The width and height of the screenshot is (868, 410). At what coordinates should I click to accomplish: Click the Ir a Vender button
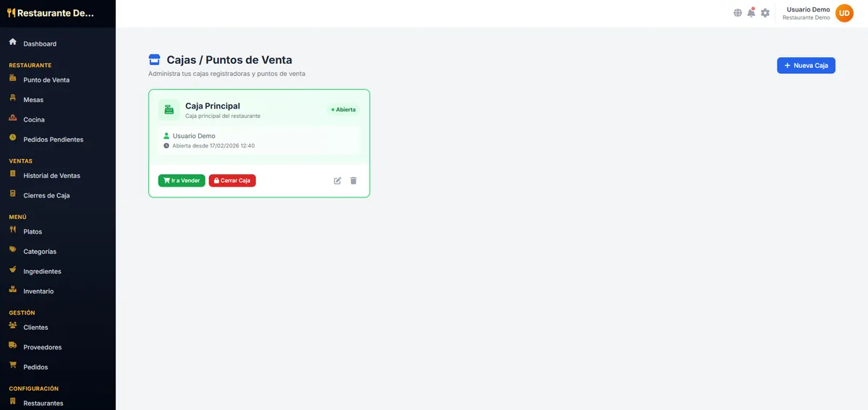182,181
